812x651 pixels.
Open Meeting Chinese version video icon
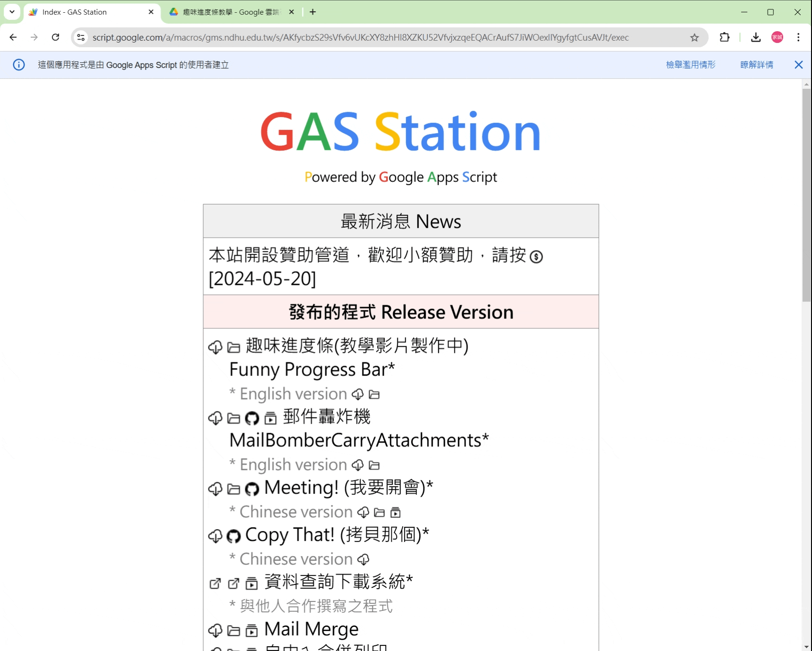[x=396, y=512]
